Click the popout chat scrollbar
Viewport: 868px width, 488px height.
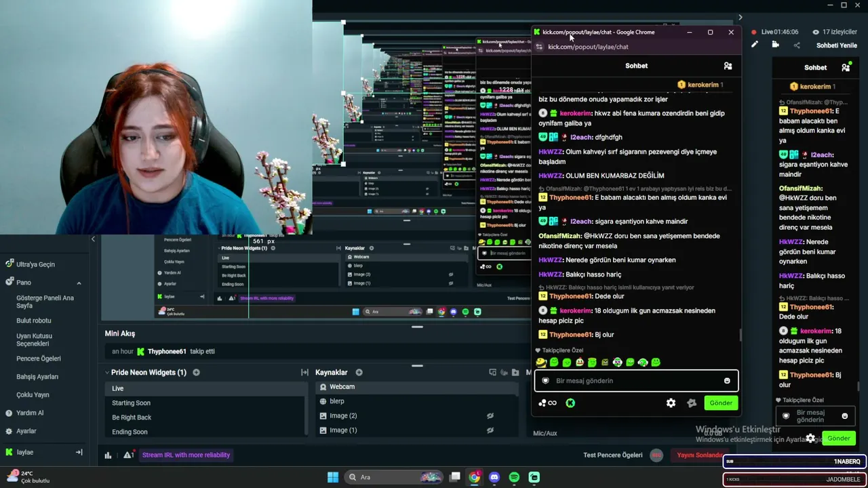pos(741,334)
